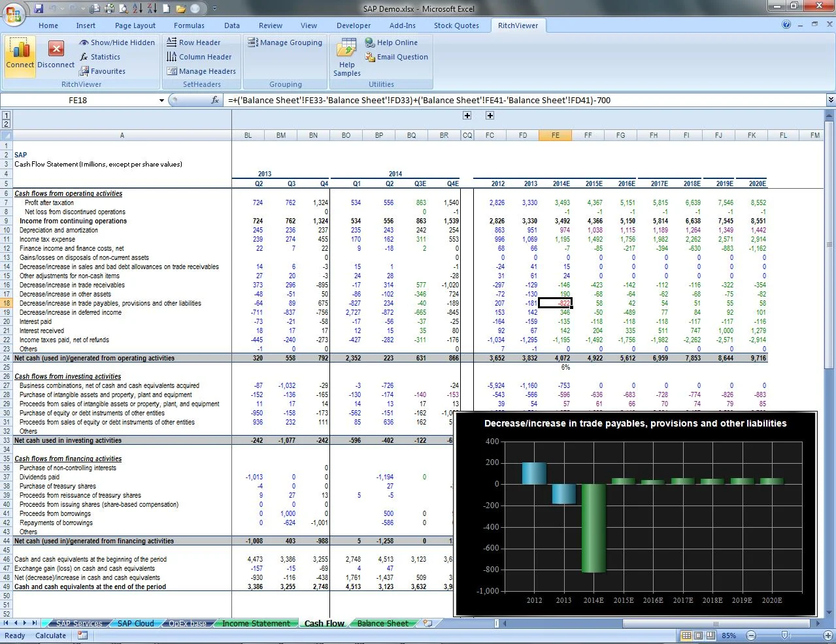
Task: Select column FE header
Action: tap(555, 135)
